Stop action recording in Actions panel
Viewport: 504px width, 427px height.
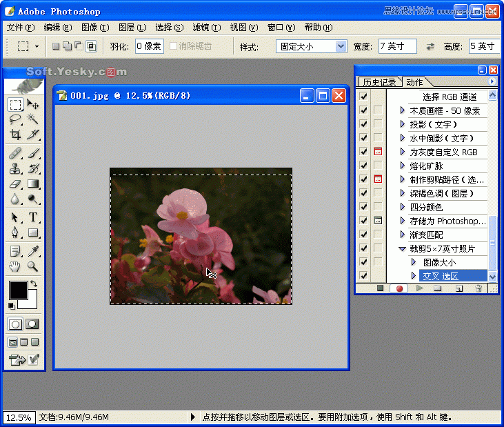pos(380,288)
